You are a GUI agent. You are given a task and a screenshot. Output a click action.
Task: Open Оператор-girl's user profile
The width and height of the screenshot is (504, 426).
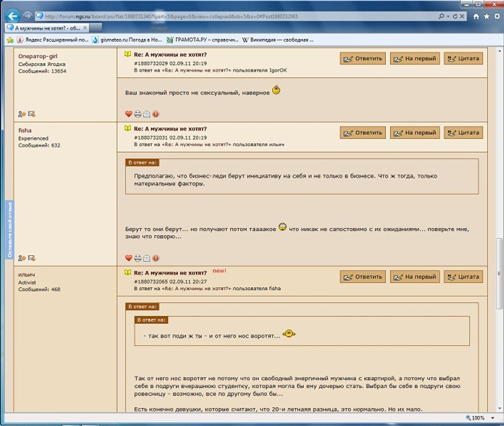click(38, 56)
